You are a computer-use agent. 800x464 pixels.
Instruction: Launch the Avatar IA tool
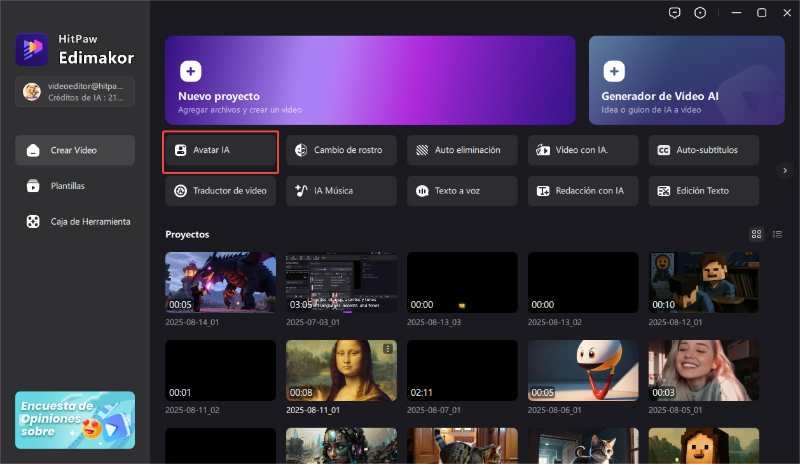[x=220, y=150]
